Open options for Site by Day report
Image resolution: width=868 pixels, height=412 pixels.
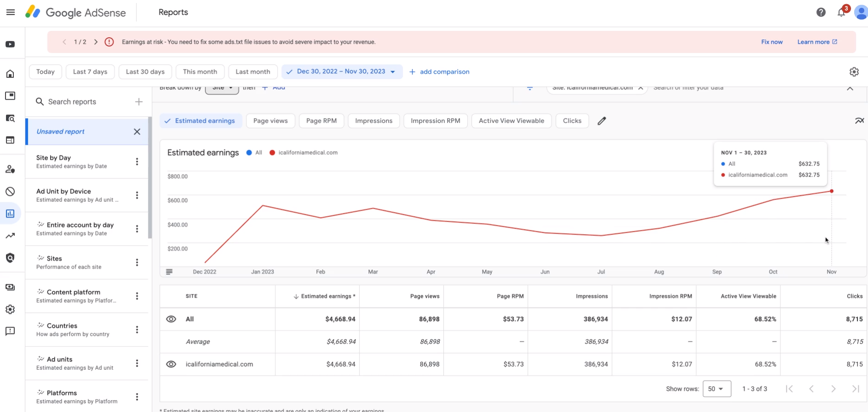tap(137, 162)
